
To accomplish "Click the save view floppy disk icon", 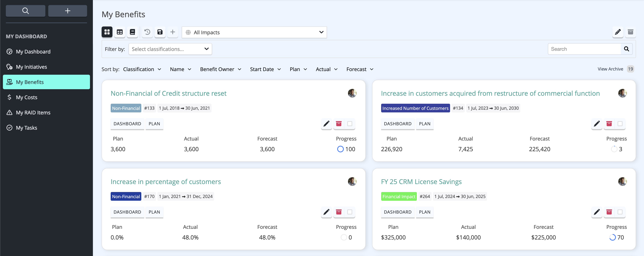I will 160,32.
